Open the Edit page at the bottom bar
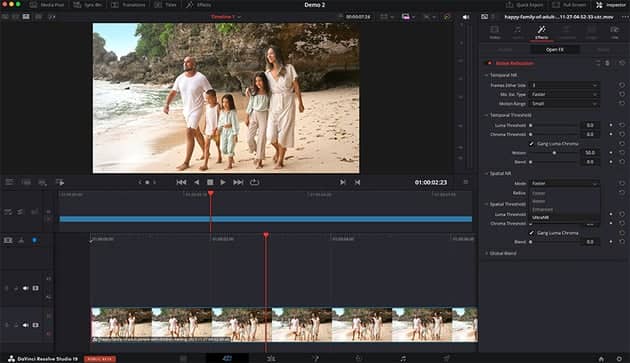The height and width of the screenshot is (363, 630). 271,358
